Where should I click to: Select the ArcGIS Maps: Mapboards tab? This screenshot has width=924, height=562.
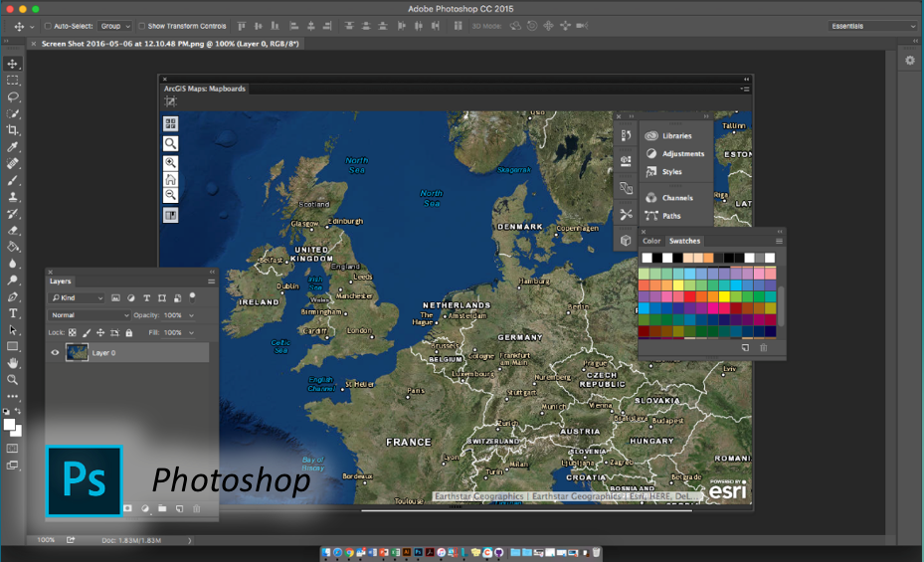click(205, 89)
